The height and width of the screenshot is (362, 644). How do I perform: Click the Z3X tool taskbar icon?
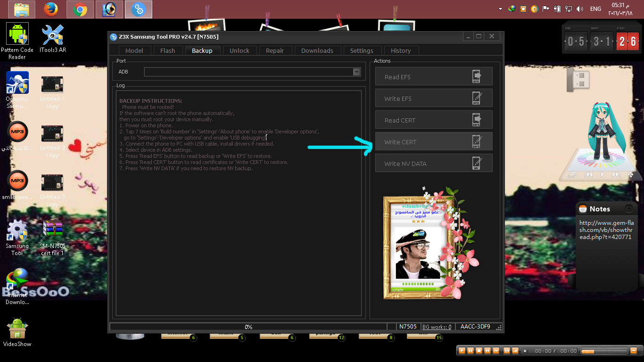pyautogui.click(x=139, y=9)
